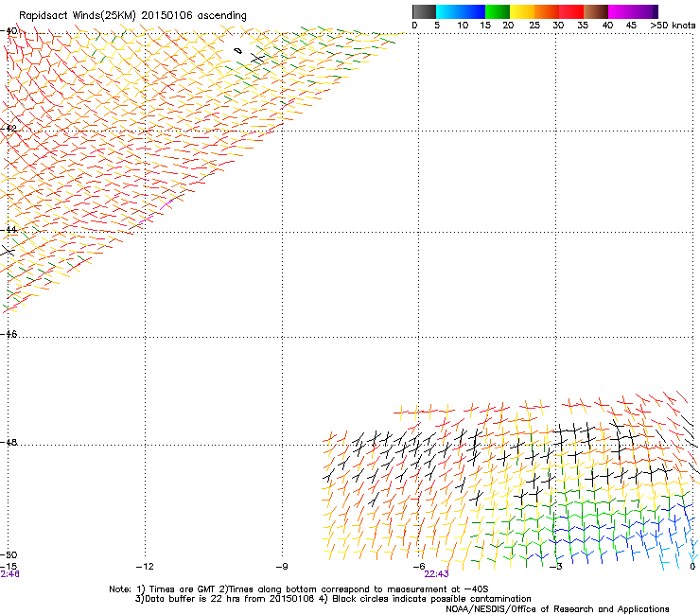Click the orange 25-30 knots legend segment
The height and width of the screenshot is (615, 700).
[547, 11]
